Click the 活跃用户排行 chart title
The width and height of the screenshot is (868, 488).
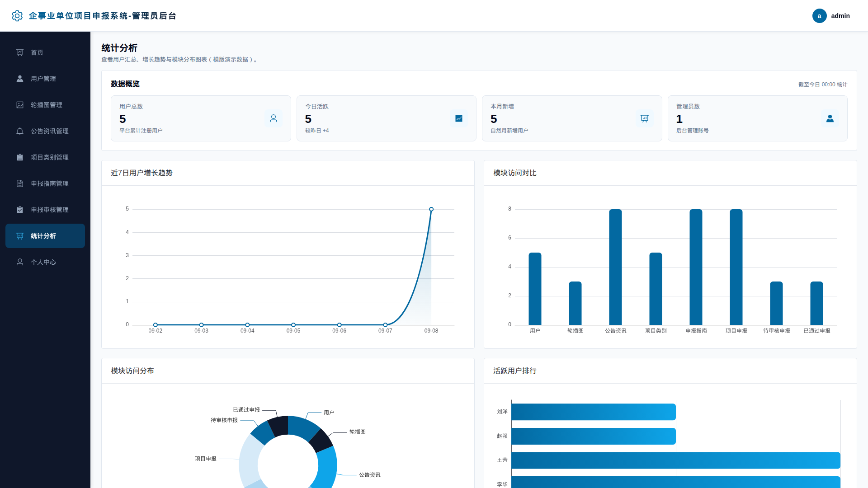click(x=515, y=371)
